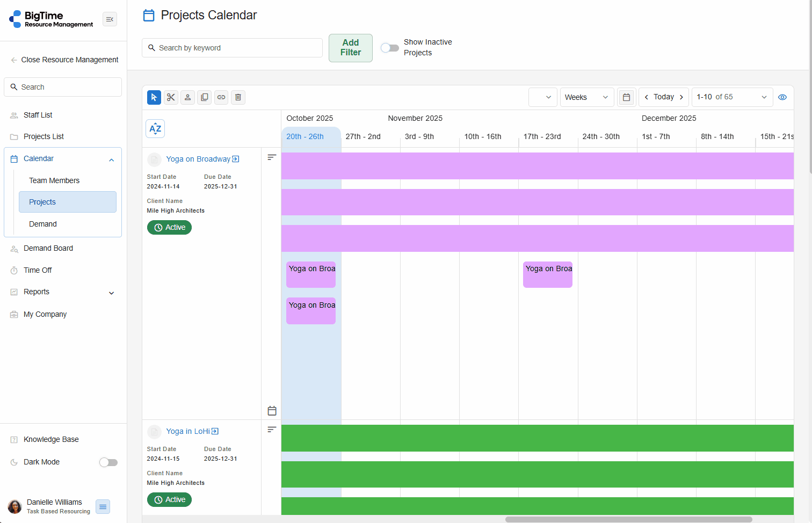Open the date picker calendar icon
The image size is (812, 523).
pyautogui.click(x=626, y=97)
